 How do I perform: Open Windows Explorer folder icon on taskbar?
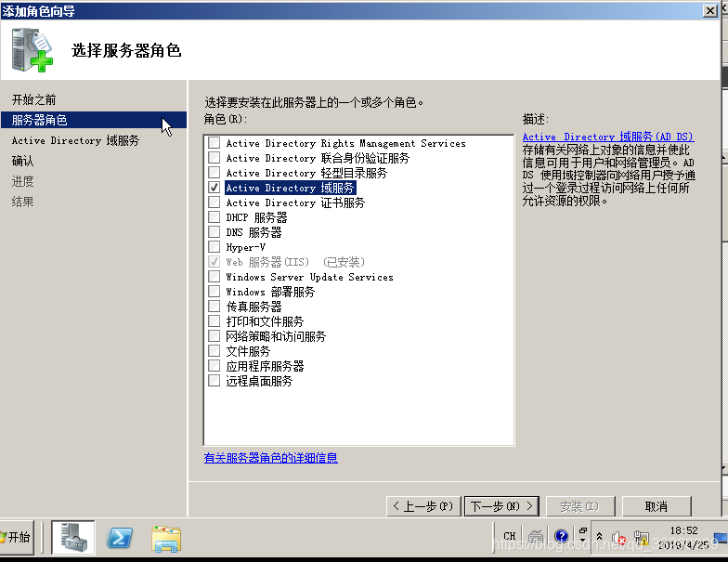(166, 539)
